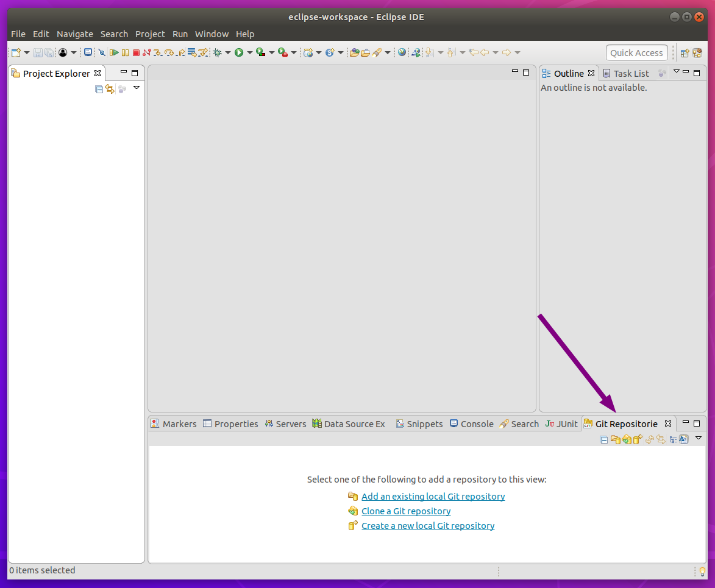Click the Open Type folder icon
This screenshot has height=588, width=715.
pos(354,52)
